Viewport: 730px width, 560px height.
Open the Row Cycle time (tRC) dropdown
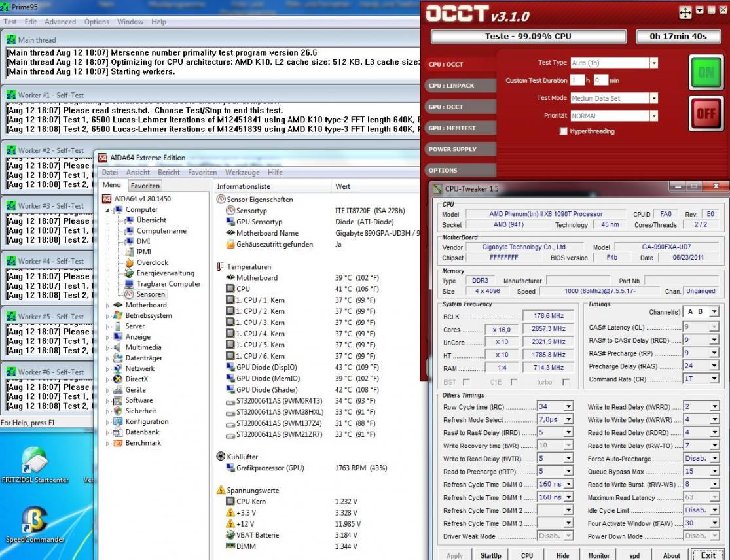click(568, 406)
